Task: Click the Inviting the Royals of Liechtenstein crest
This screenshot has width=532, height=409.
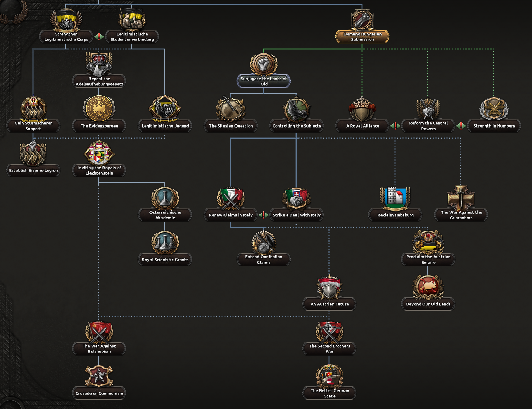Action: pos(99,153)
